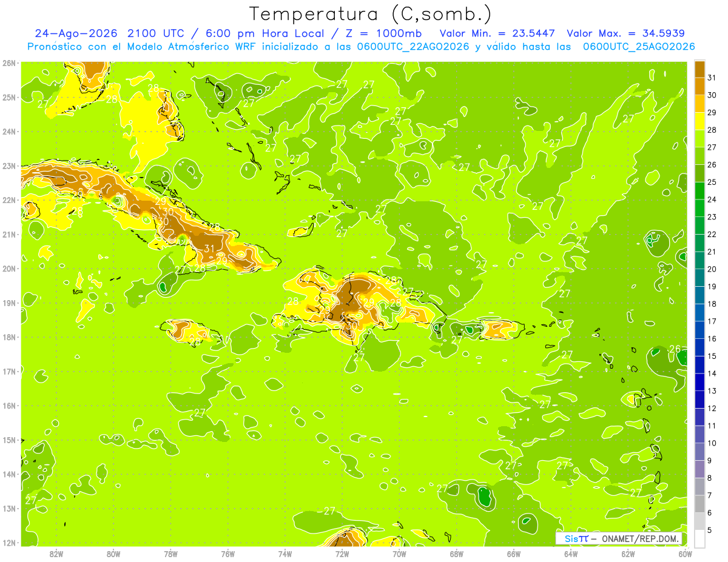Select the date '24-Ago-2026' in the header
The height and width of the screenshot is (562, 728).
(76, 33)
